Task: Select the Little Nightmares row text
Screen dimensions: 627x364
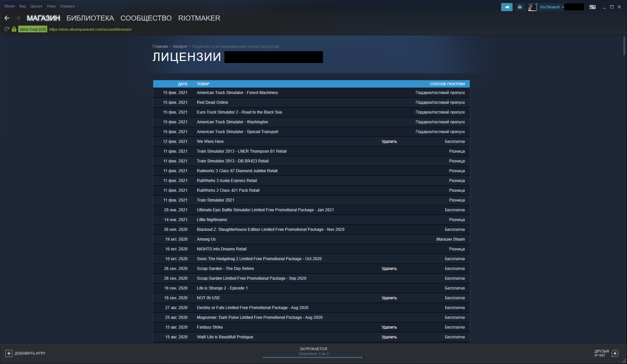Action: tap(212, 220)
